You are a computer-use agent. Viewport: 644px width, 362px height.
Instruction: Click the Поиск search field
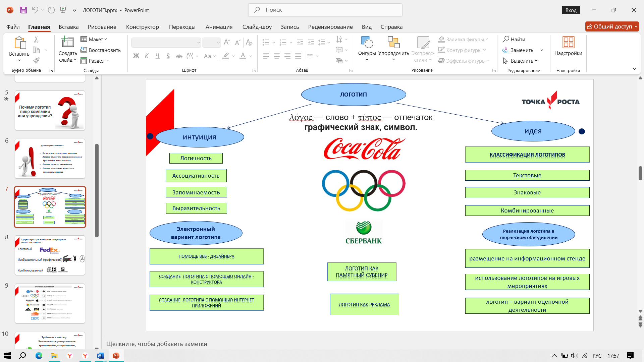325,10
